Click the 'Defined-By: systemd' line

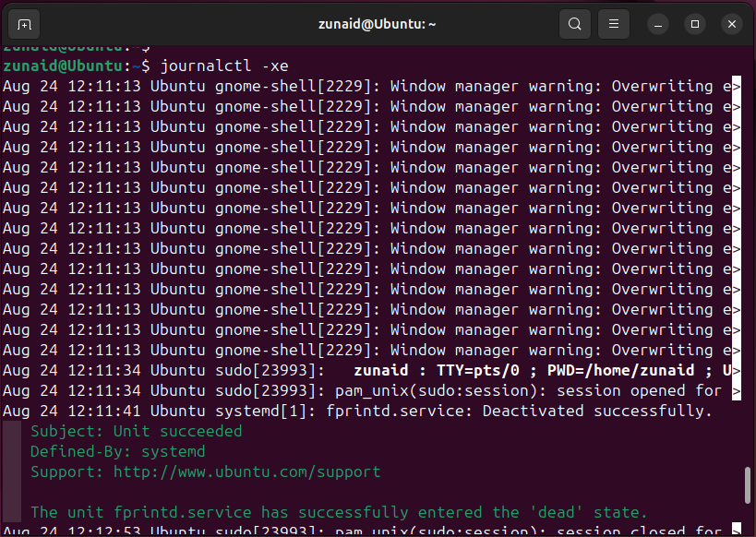tap(117, 451)
